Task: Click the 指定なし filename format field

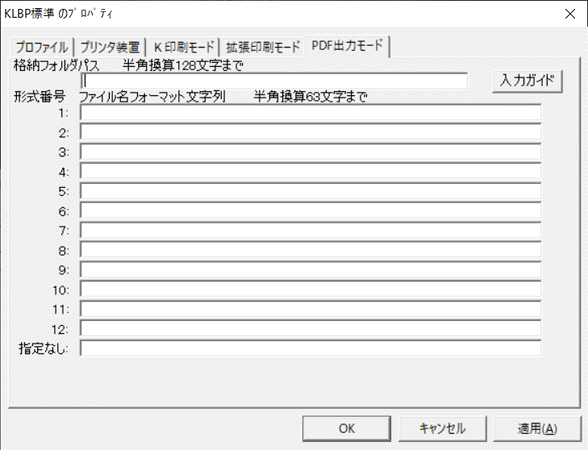Action: point(310,348)
